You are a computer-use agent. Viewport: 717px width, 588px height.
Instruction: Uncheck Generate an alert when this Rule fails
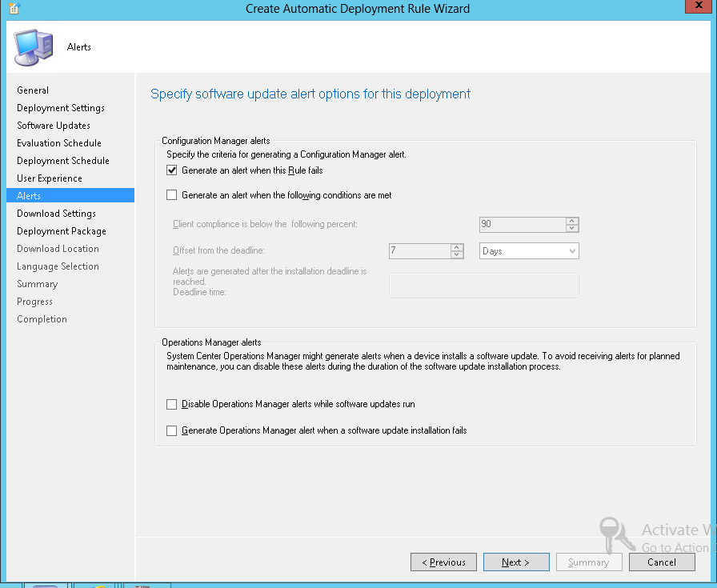pyautogui.click(x=171, y=170)
